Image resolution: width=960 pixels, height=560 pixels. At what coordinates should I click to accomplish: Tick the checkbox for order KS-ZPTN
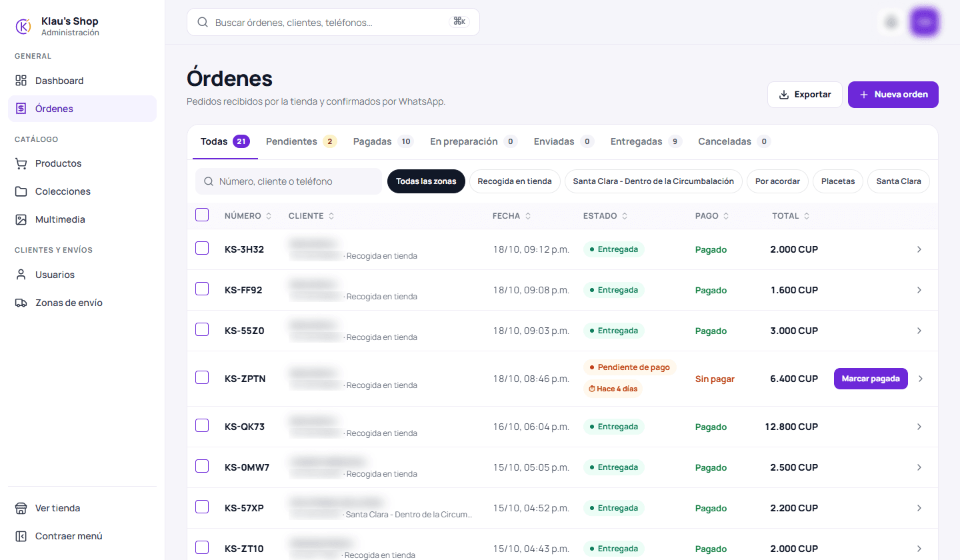pyautogui.click(x=202, y=377)
